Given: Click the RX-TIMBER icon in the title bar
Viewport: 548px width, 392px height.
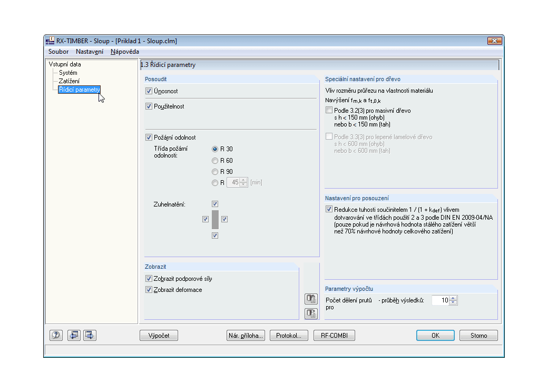Looking at the screenshot, I should 51,41.
